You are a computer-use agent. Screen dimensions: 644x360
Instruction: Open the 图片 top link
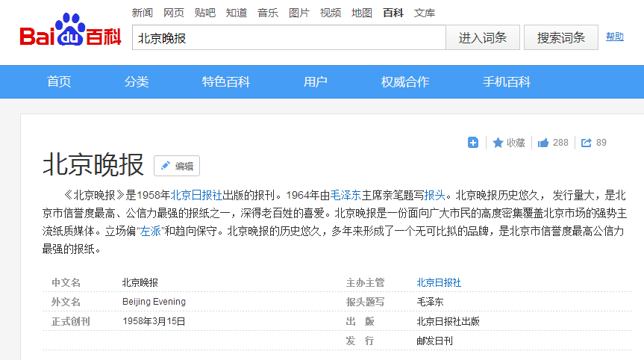pyautogui.click(x=299, y=13)
